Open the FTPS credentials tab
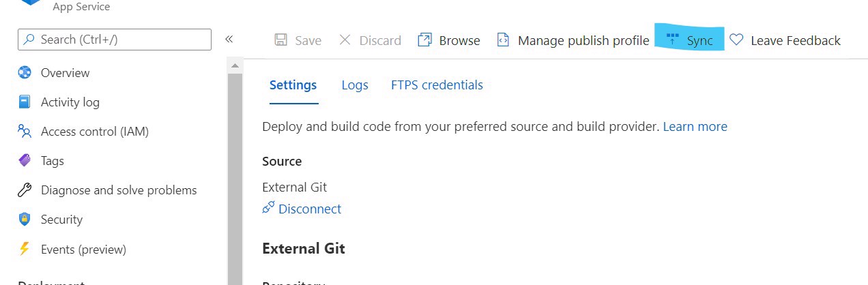This screenshot has width=868, height=285. coord(437,85)
